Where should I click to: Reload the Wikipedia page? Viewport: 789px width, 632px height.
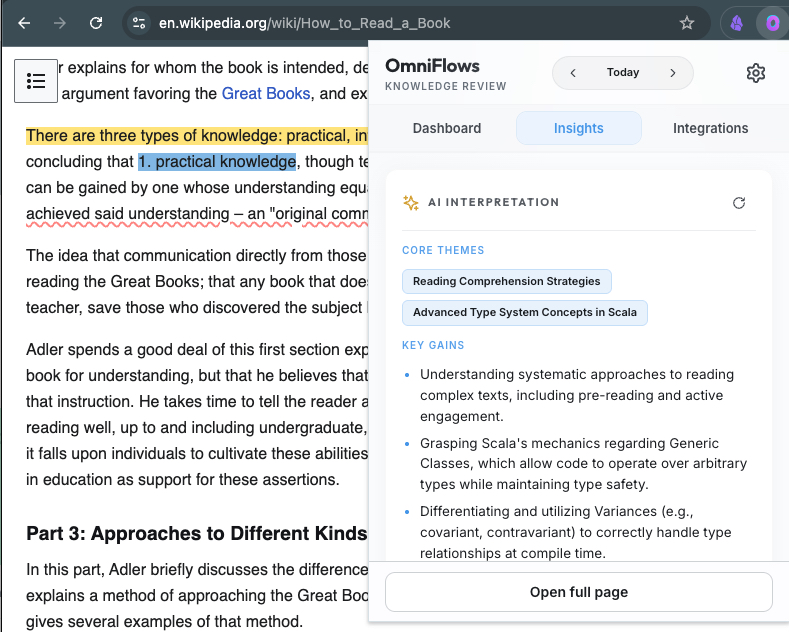(x=96, y=23)
